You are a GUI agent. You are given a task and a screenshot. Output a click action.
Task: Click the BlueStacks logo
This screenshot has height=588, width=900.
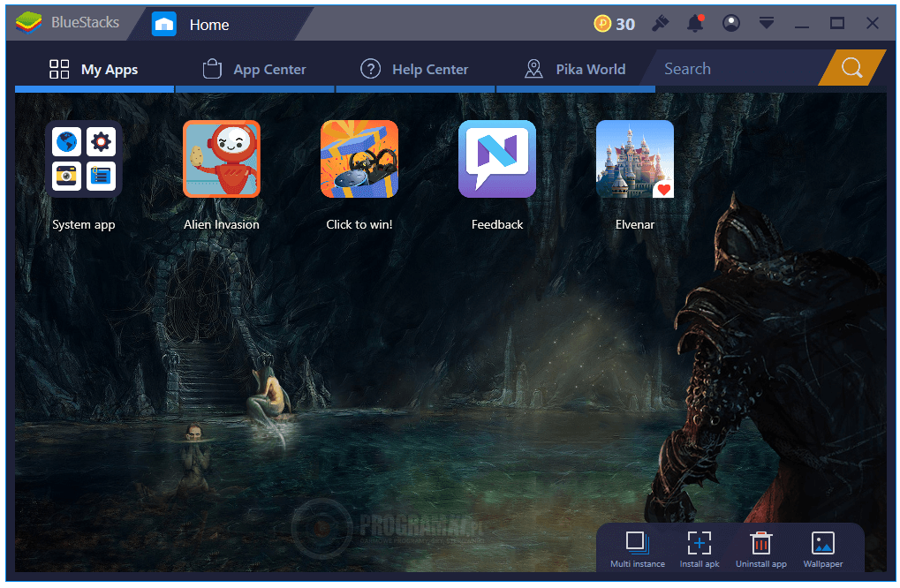28,23
